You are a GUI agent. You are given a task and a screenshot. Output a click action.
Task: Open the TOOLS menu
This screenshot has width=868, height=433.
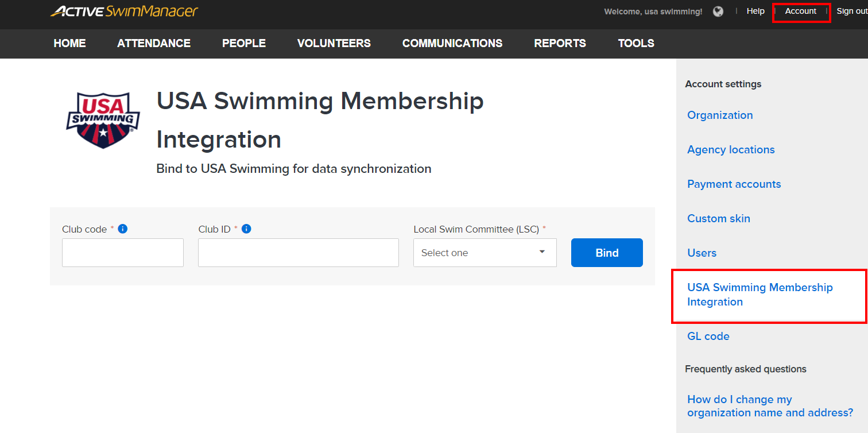[636, 43]
